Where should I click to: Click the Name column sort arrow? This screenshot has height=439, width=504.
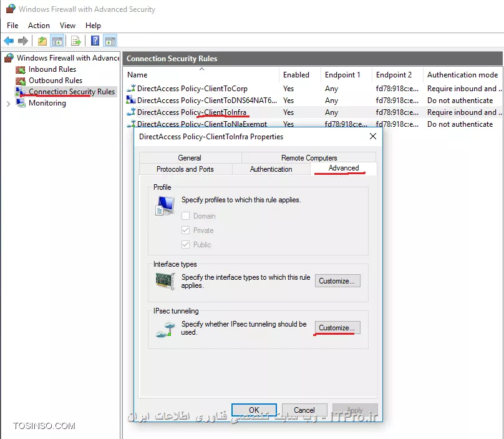[202, 69]
